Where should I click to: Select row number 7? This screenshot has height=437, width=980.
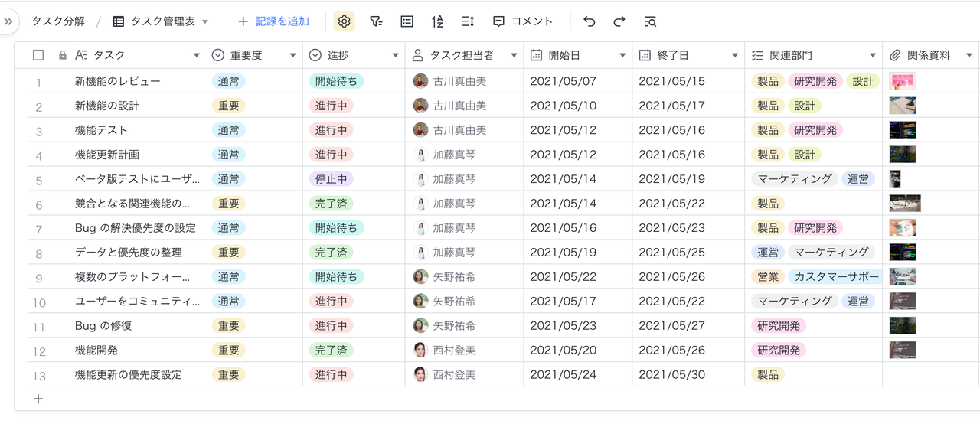[x=39, y=229]
